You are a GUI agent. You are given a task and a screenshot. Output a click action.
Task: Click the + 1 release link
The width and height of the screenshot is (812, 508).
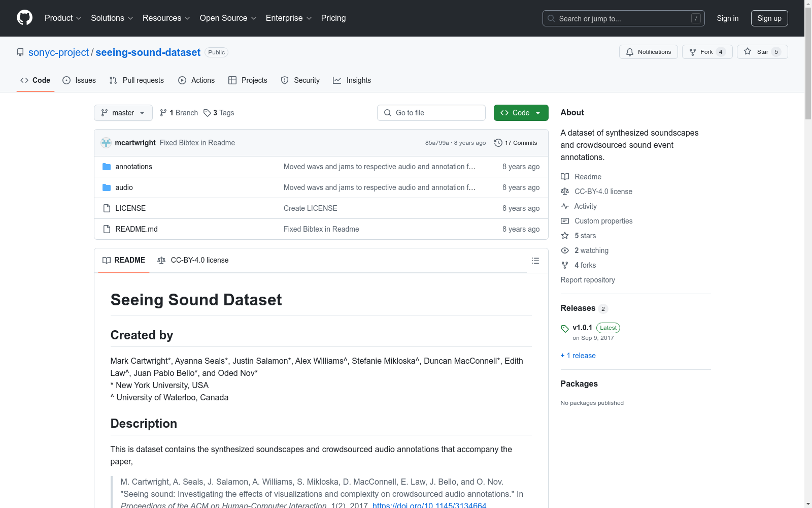pos(578,356)
